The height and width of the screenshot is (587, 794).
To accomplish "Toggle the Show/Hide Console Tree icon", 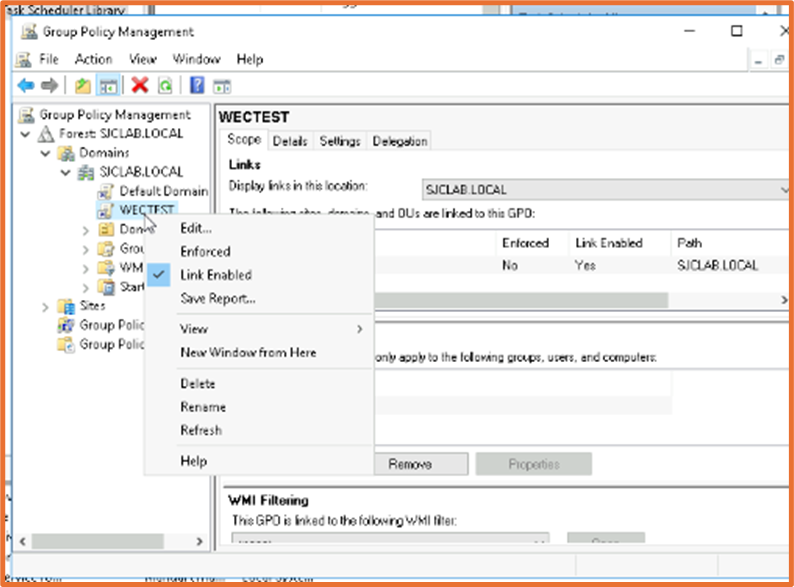I will point(108,86).
